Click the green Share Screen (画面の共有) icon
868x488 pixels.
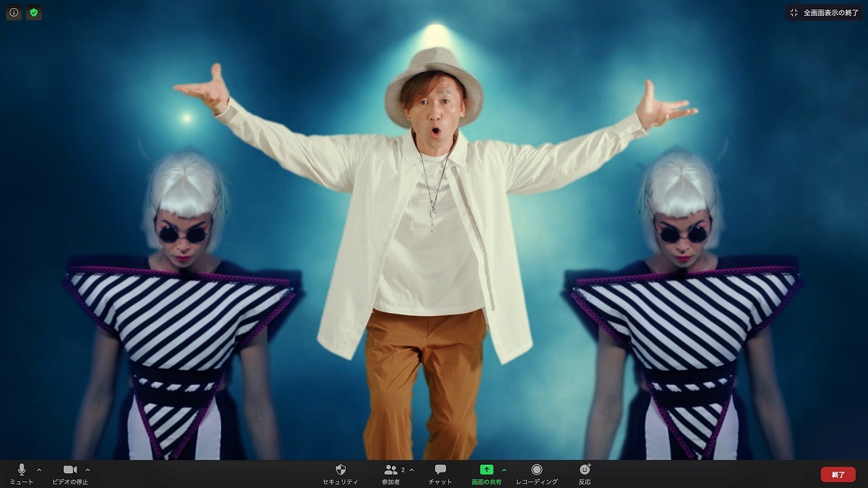tap(486, 470)
